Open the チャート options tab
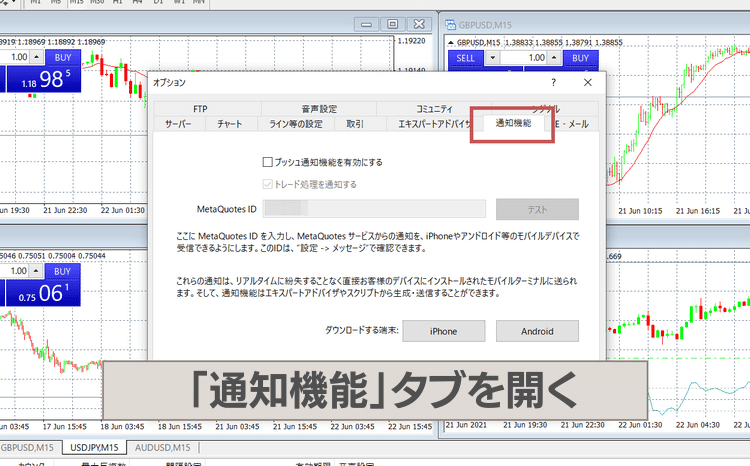The image size is (750, 466). click(x=231, y=124)
